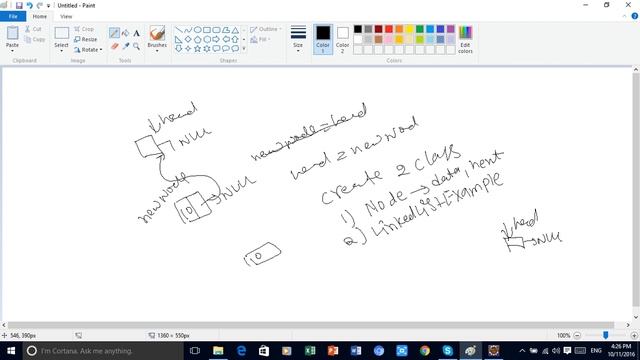640x360 pixels.
Task: Pick the green color swatch
Action: point(420,29)
